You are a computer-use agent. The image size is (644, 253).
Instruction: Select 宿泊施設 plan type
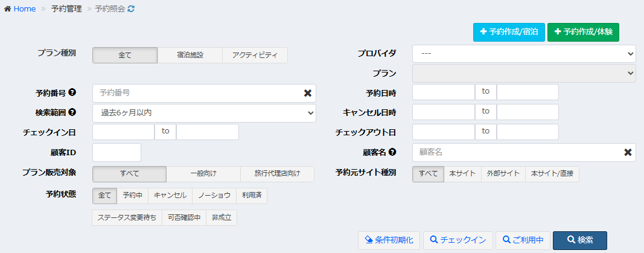click(x=190, y=56)
